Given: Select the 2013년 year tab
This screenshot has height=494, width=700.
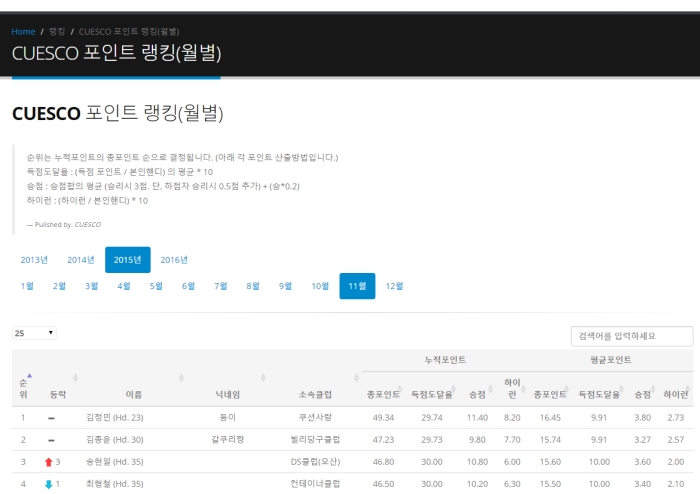Looking at the screenshot, I should pyautogui.click(x=34, y=260).
